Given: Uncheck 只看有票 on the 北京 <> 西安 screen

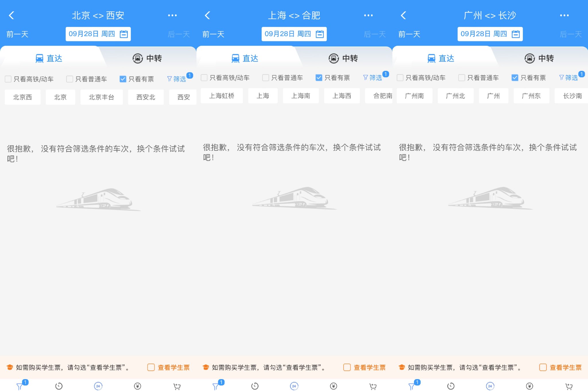Looking at the screenshot, I should [123, 79].
